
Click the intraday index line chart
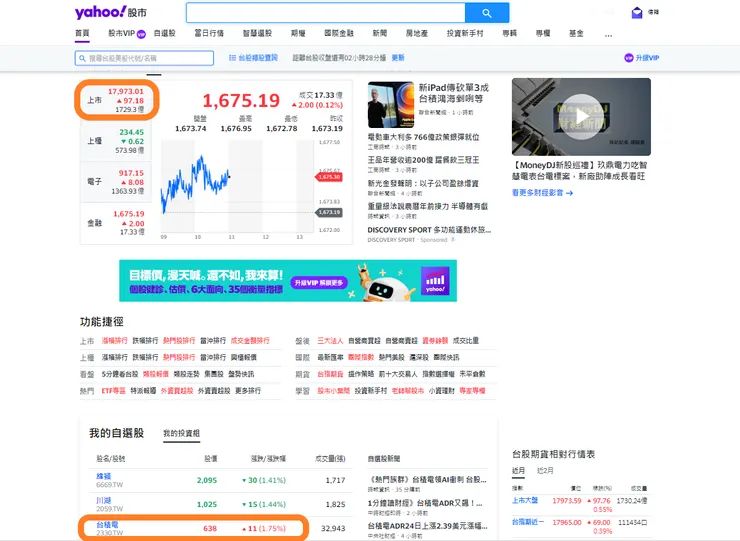coord(237,187)
